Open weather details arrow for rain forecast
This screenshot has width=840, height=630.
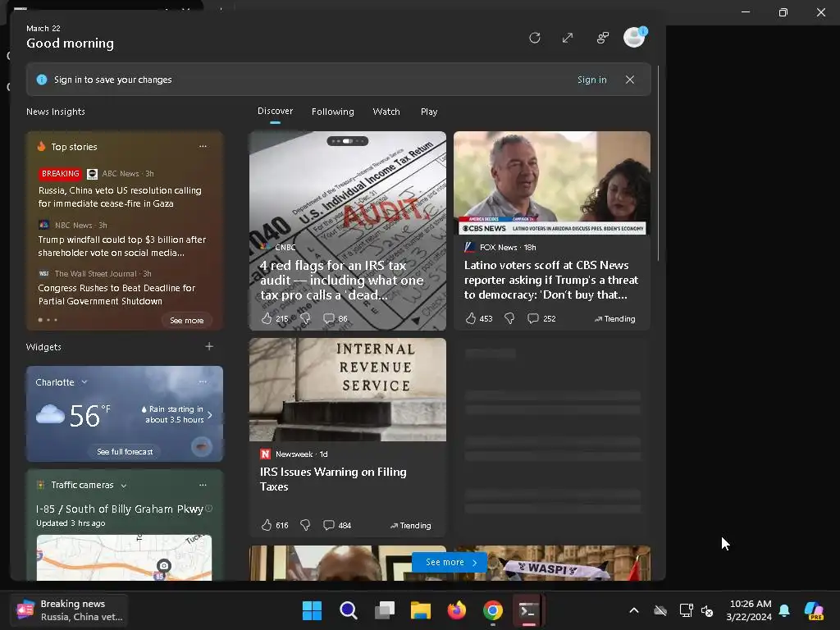point(209,415)
